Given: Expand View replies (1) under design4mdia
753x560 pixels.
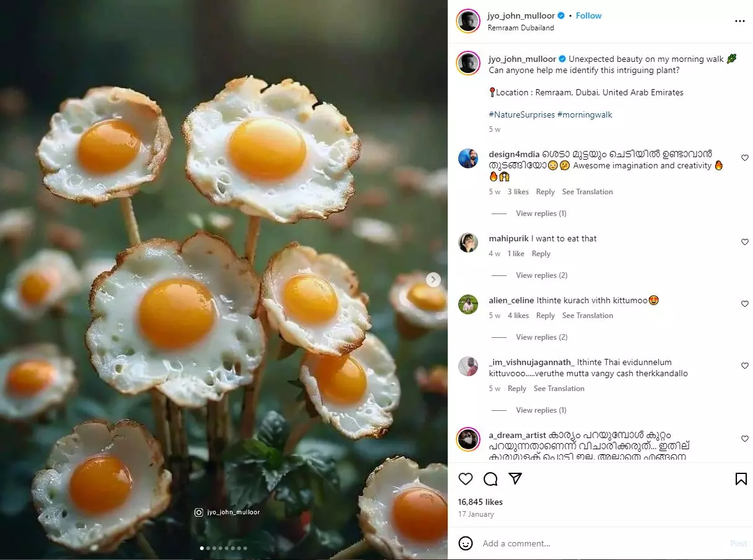Looking at the screenshot, I should tap(541, 213).
